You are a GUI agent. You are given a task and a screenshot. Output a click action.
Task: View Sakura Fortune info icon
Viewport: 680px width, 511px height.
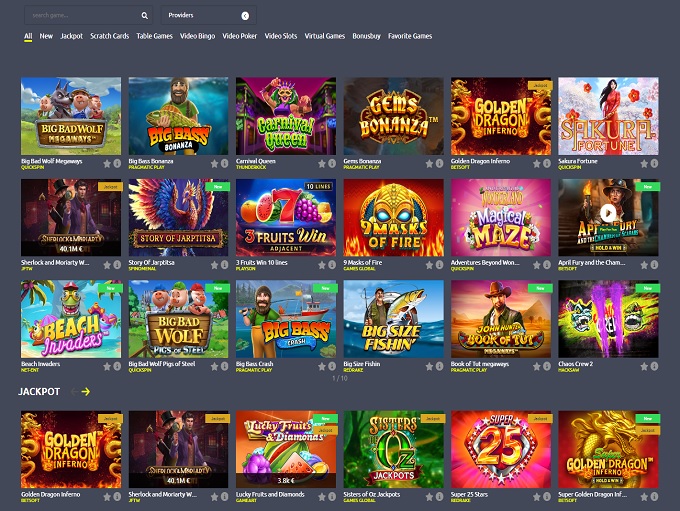[x=654, y=163]
